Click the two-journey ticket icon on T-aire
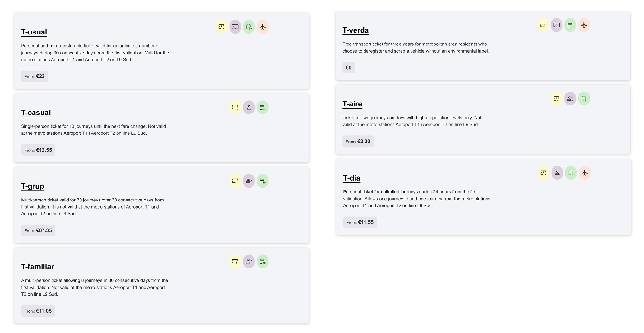Image resolution: width=644 pixels, height=333 pixels. [556, 99]
